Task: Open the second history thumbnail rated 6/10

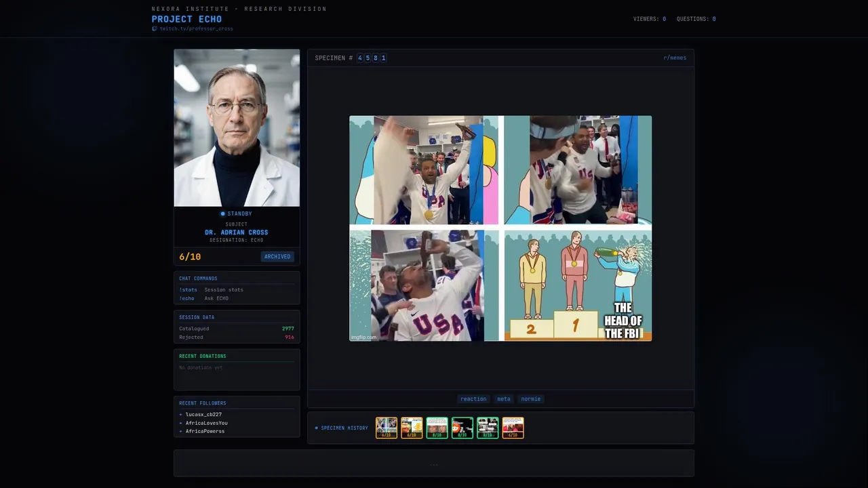Action: coord(412,428)
